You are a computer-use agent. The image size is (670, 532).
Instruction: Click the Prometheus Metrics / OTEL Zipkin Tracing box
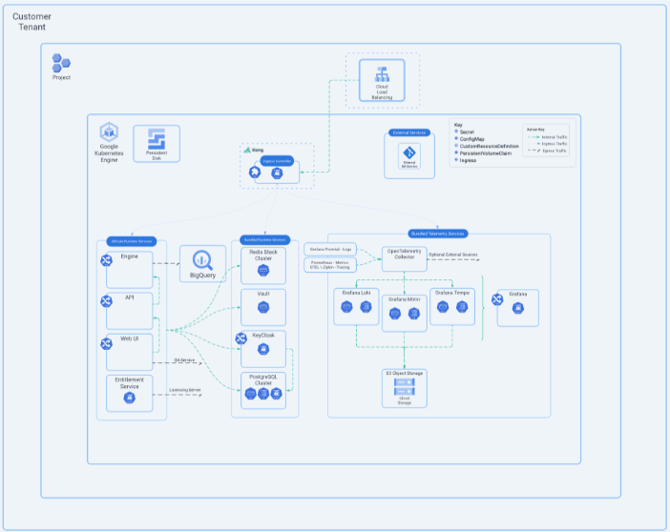pos(330,265)
